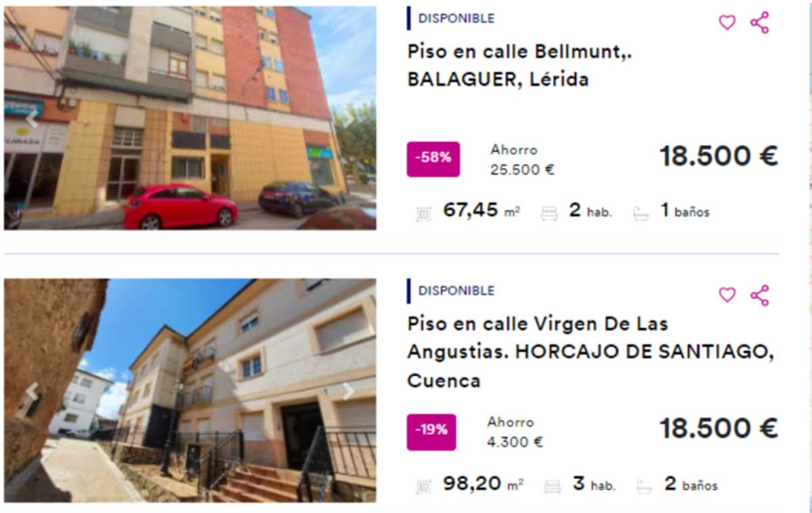This screenshot has height=513, width=812.
Task: Favorite the Balaguer listing with heart icon
Action: point(727,22)
